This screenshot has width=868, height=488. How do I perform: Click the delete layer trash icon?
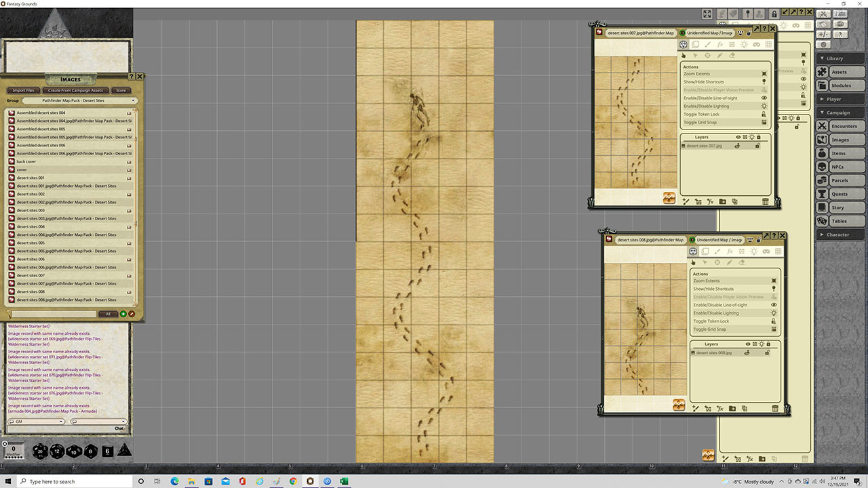766,201
